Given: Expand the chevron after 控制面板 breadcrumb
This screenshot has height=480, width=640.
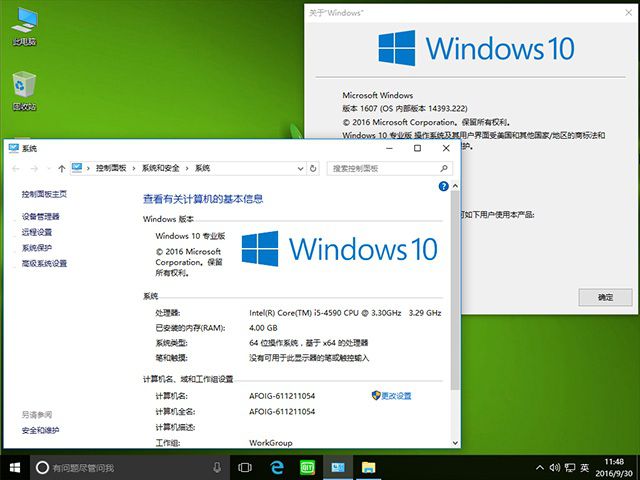Looking at the screenshot, I should pyautogui.click(x=134, y=168).
